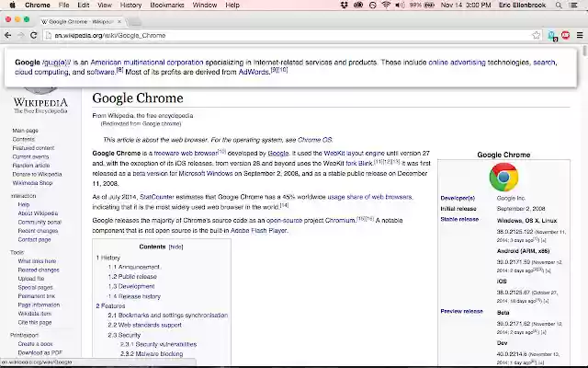This screenshot has width=588, height=368.
Task: Click the menu bar date and time
Action: point(466,5)
